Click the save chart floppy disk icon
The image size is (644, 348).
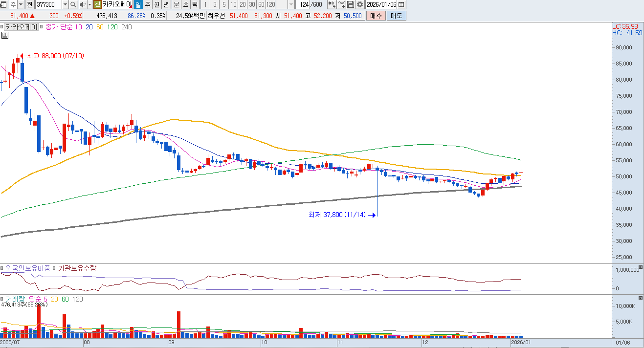click(351, 4)
